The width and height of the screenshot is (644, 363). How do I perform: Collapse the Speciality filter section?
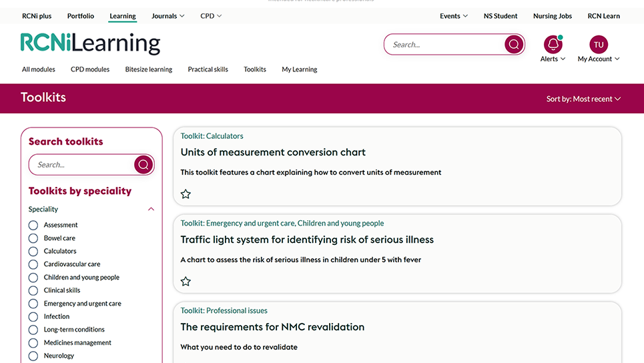(x=151, y=209)
